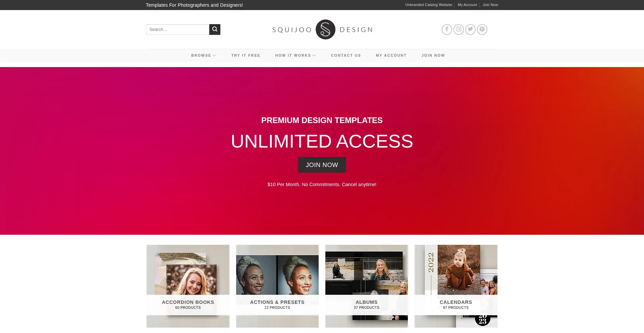Open the Pinterest social icon
The width and height of the screenshot is (644, 333).
(x=482, y=30)
